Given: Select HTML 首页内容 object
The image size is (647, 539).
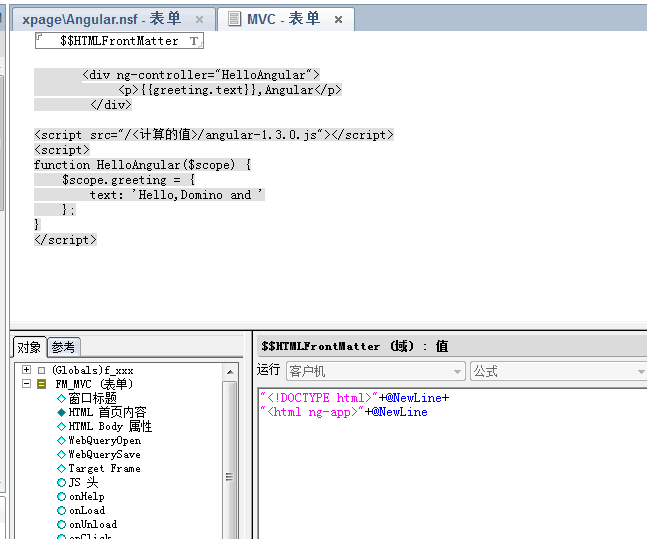Looking at the screenshot, I should (x=108, y=412).
